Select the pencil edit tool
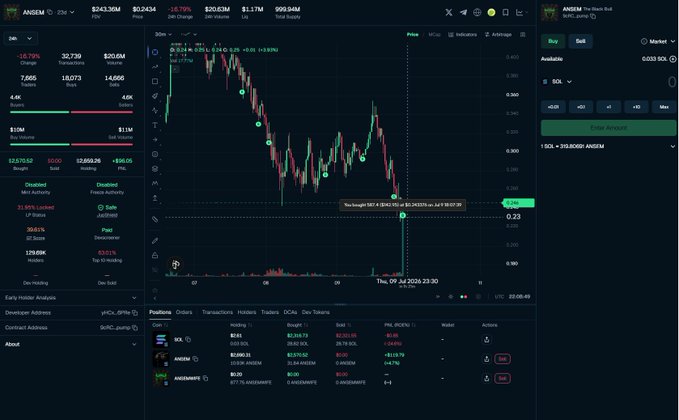Screen dimensions: 679x420 (x=155, y=241)
